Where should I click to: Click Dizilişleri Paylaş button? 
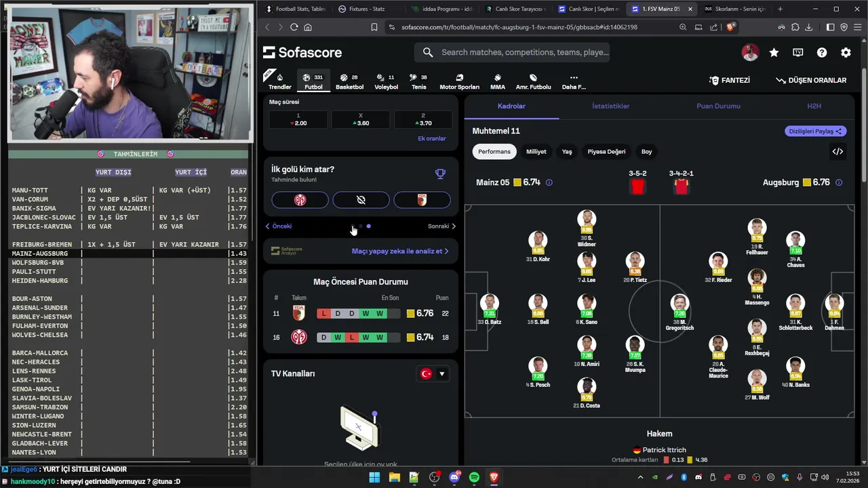815,131
